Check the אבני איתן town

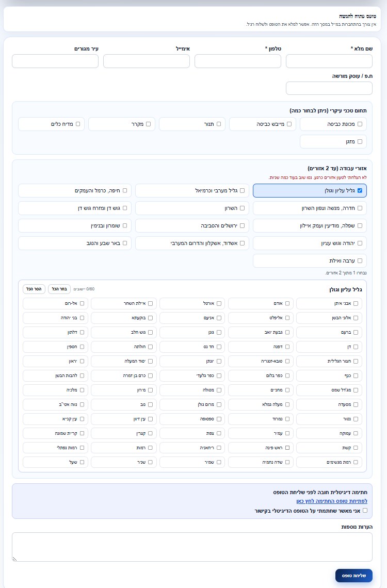[x=356, y=304]
